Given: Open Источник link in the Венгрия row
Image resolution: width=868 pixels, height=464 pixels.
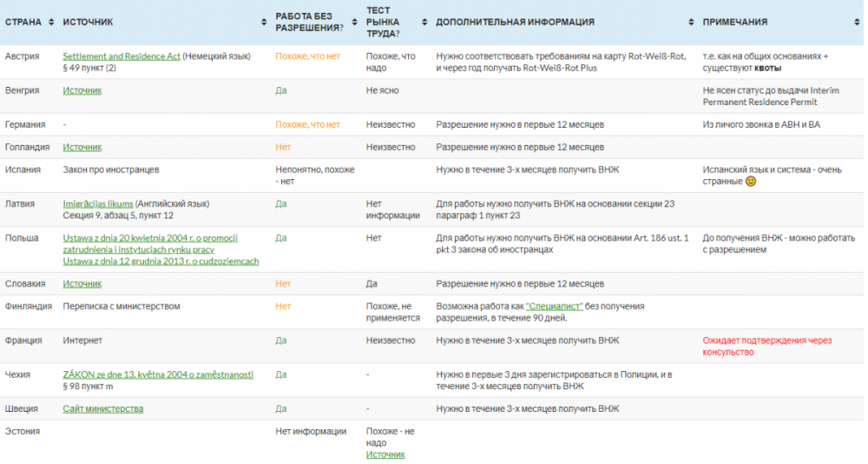Looking at the screenshot, I should pos(82,90).
